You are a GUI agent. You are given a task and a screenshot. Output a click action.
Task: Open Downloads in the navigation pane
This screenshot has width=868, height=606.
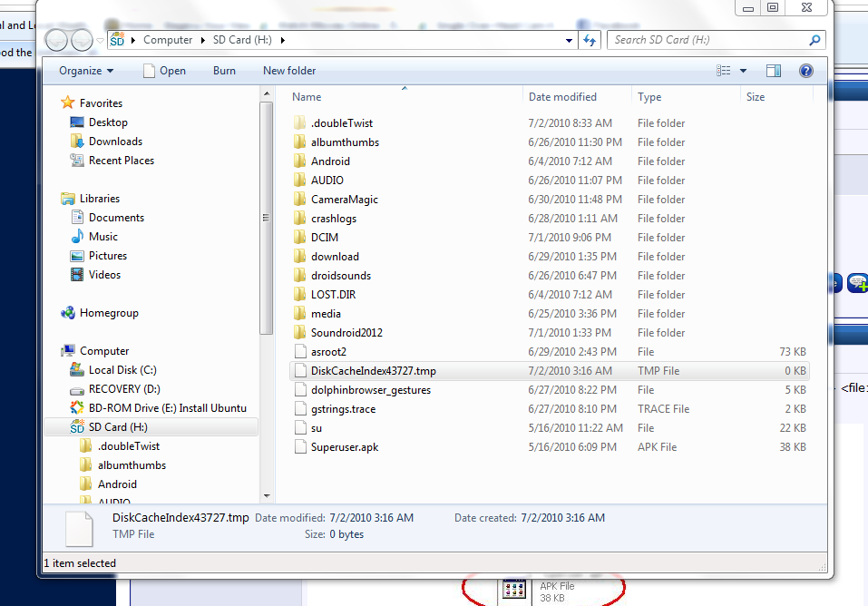click(116, 142)
